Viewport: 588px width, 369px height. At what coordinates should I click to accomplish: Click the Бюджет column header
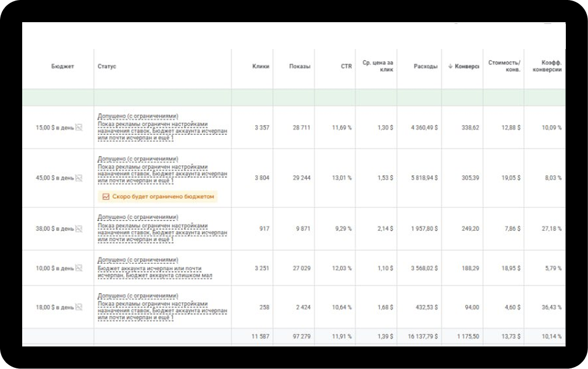tap(62, 67)
